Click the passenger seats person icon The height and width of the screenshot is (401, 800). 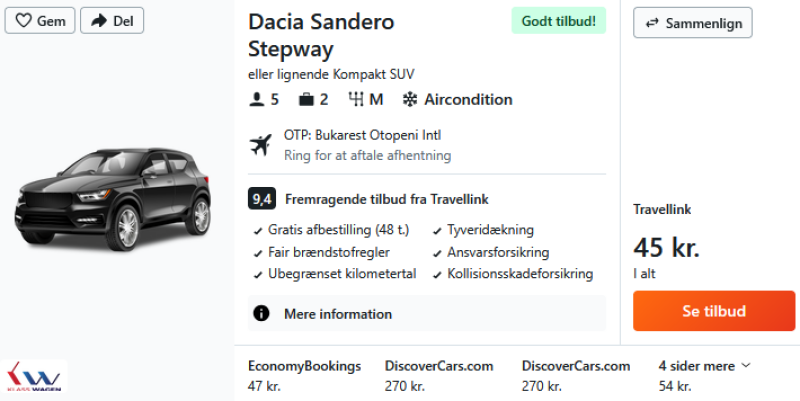pyautogui.click(x=257, y=99)
